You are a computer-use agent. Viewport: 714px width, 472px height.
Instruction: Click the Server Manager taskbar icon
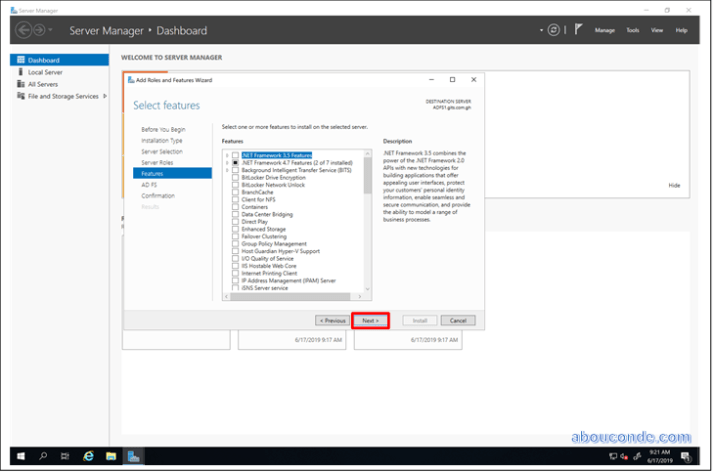tap(133, 456)
